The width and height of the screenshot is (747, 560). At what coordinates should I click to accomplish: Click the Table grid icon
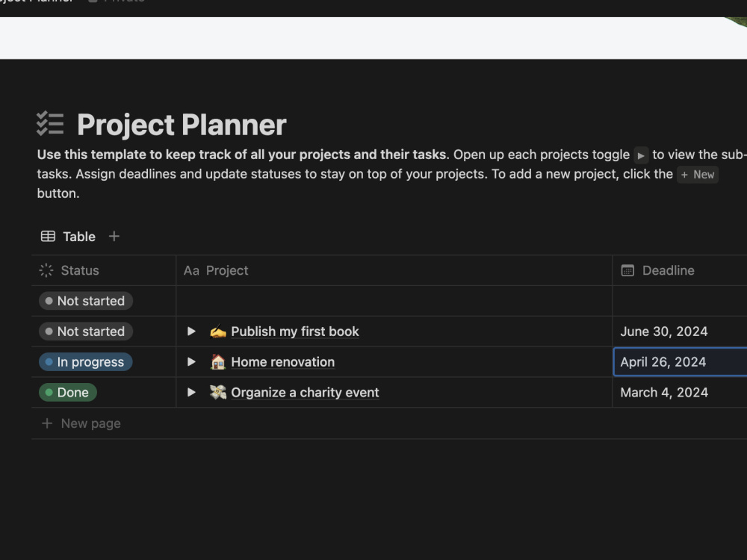point(48,236)
